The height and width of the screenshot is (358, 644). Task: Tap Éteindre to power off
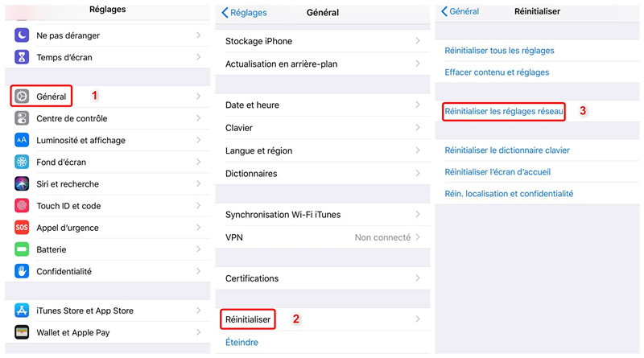click(242, 343)
